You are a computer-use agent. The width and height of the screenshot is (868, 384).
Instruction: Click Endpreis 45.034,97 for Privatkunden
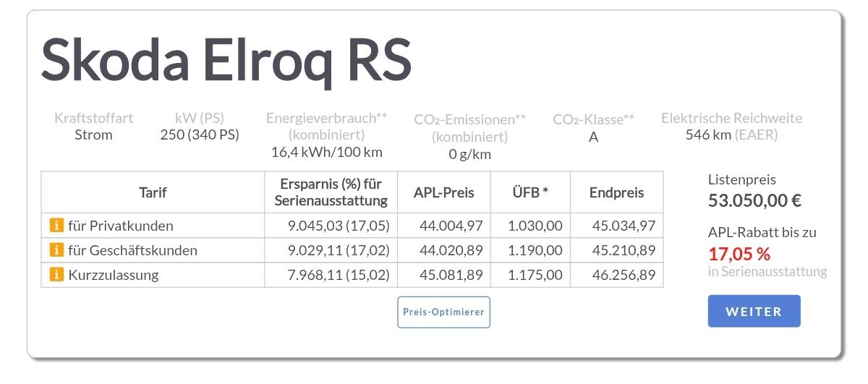coord(624,226)
